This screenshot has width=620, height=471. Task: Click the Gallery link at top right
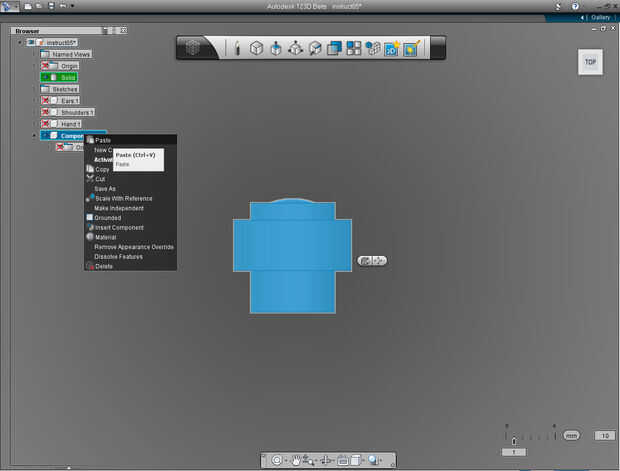(600, 17)
